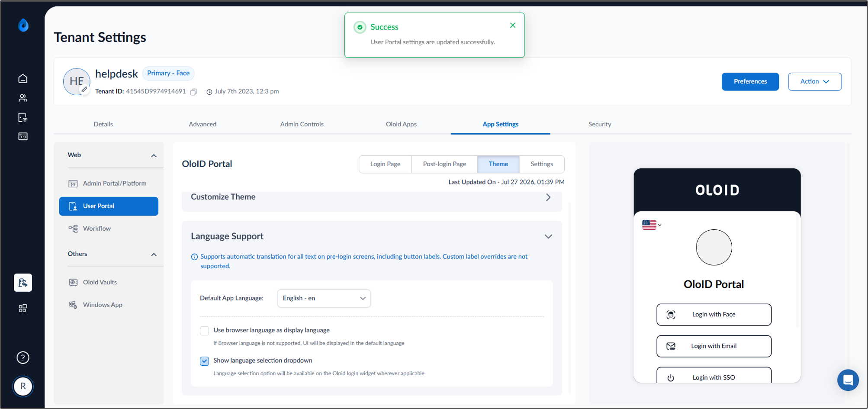868x409 pixels.
Task: Select the highlighted tenant settings sidebar icon
Action: [23, 283]
